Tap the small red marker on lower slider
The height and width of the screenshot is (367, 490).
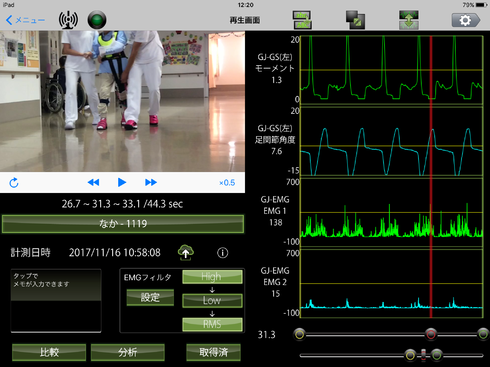[423, 355]
